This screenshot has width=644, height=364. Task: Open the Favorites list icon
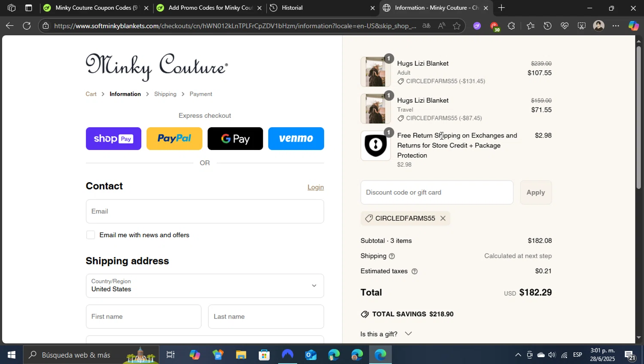coord(531,26)
